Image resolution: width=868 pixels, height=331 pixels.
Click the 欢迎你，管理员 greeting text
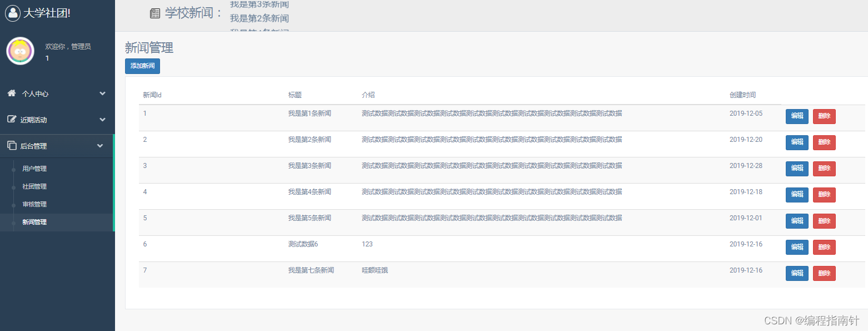[68, 47]
